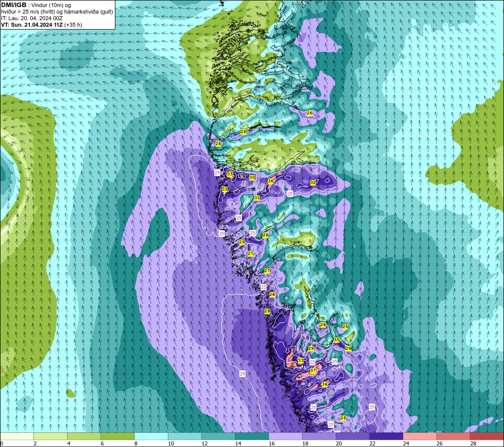Select the red above-28 legend swatch

[487, 436]
